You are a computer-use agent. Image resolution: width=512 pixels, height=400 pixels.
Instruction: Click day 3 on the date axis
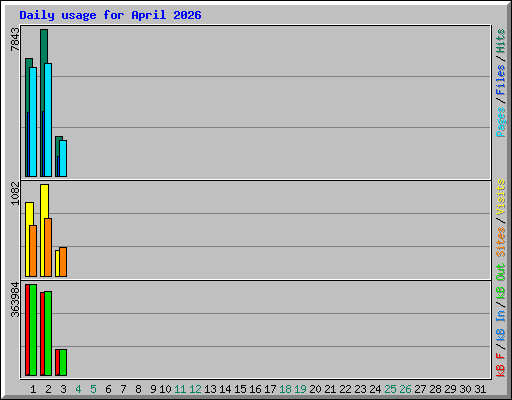(63, 389)
